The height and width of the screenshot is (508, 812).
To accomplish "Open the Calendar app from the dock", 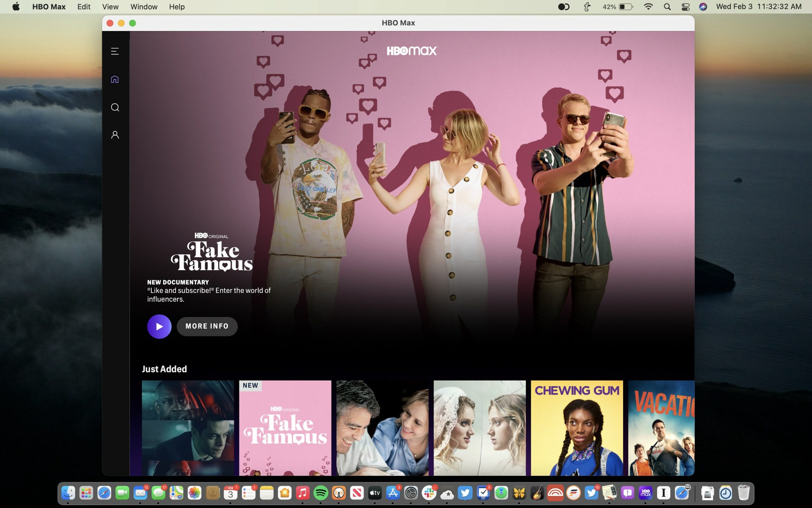I will click(231, 493).
